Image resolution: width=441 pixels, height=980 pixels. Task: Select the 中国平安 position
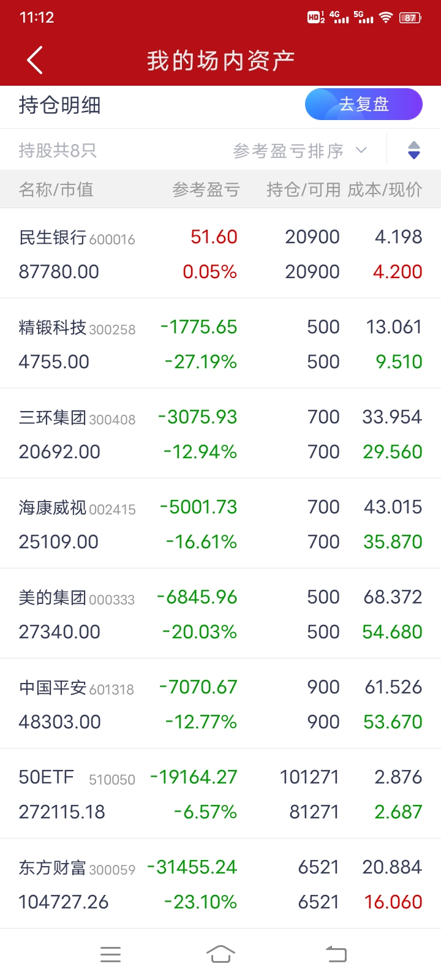221,704
